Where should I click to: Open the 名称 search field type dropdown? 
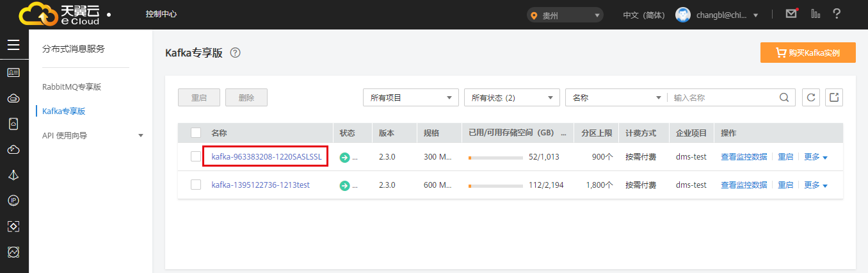616,97
